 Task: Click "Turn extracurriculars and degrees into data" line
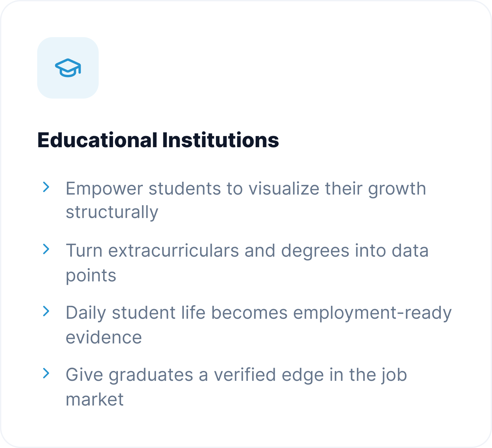247,251
